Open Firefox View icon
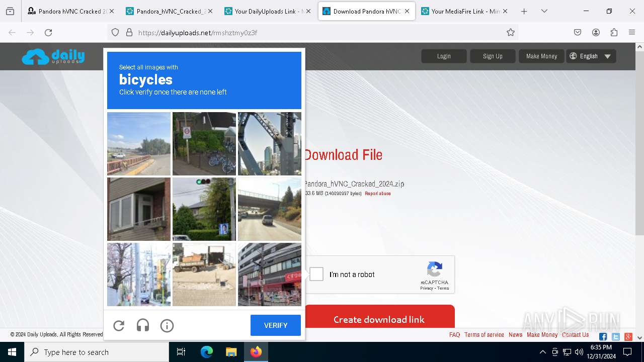644x362 pixels. coord(10,11)
